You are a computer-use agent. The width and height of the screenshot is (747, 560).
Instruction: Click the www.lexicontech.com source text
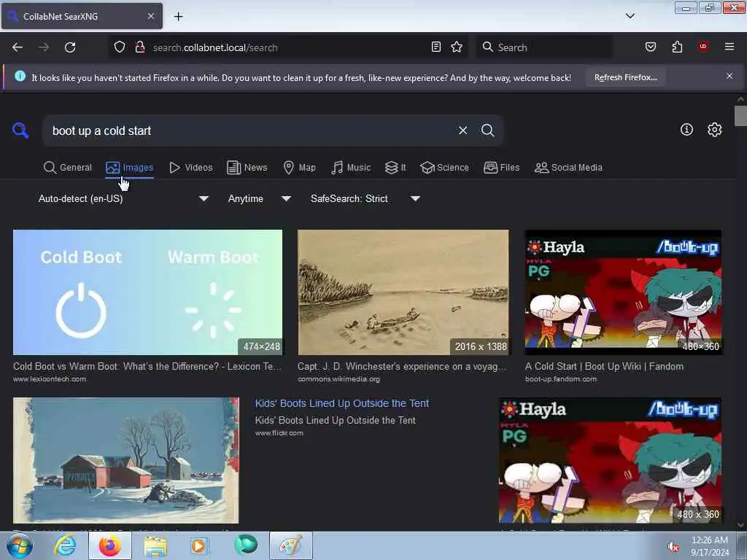pos(50,379)
